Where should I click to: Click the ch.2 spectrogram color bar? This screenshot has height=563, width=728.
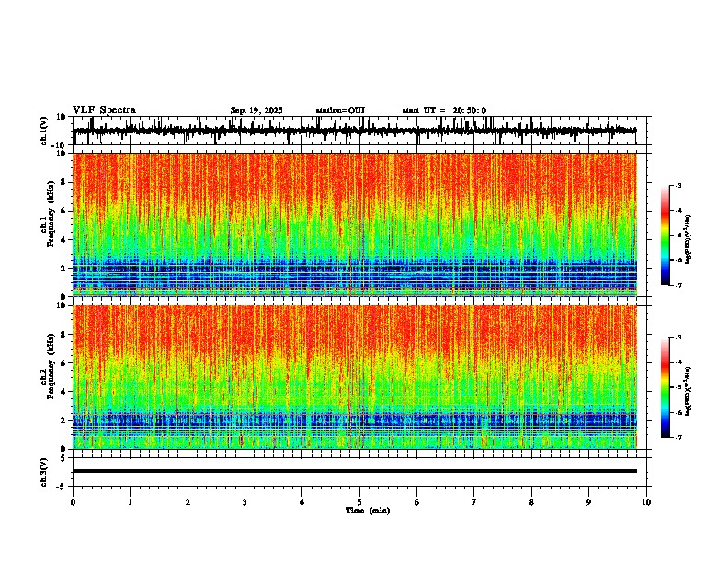(665, 387)
